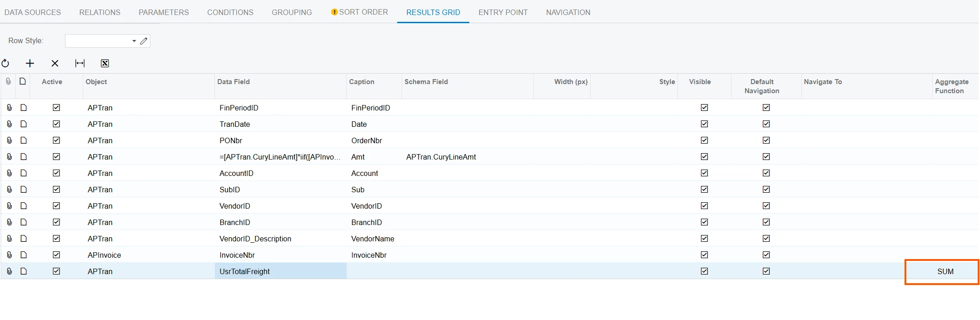The width and height of the screenshot is (980, 320).
Task: Toggle Default Navigation for SubID row
Action: (766, 190)
